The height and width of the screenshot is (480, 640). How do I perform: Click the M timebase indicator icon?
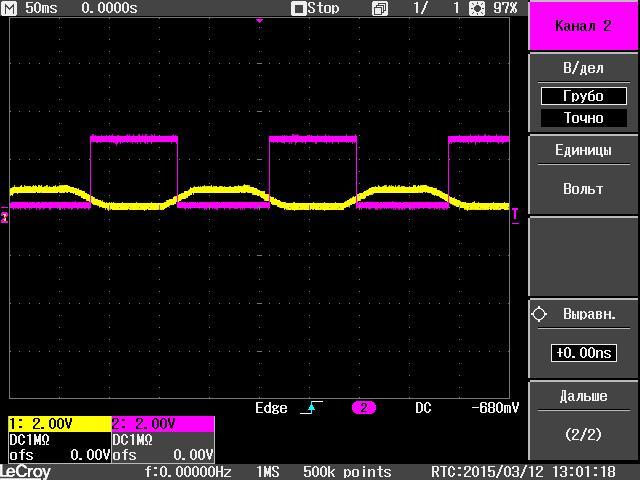(9, 8)
